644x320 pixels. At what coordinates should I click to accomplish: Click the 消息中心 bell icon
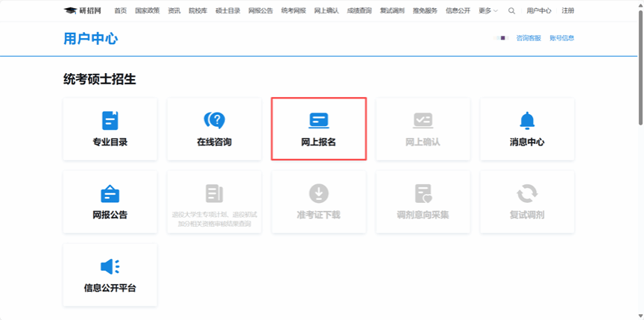[527, 120]
